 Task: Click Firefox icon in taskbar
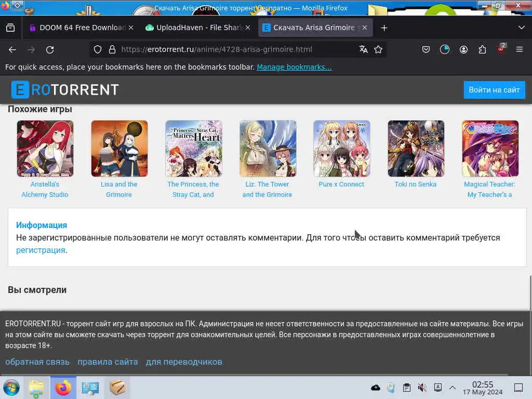63,388
